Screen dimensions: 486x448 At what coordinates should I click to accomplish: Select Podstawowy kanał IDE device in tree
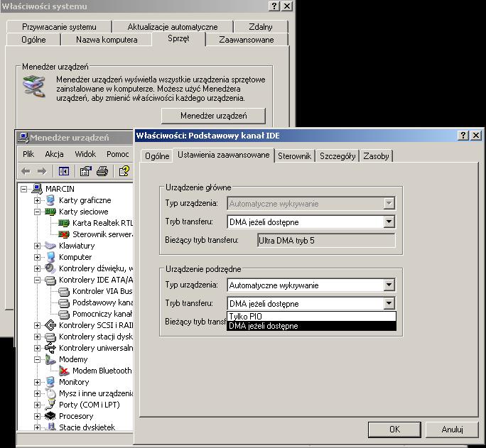click(x=96, y=302)
